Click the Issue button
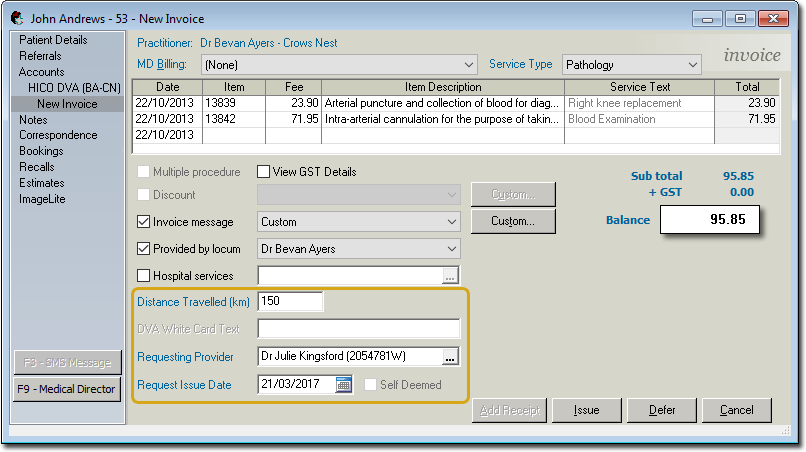The height and width of the screenshot is (452, 806). pos(587,410)
